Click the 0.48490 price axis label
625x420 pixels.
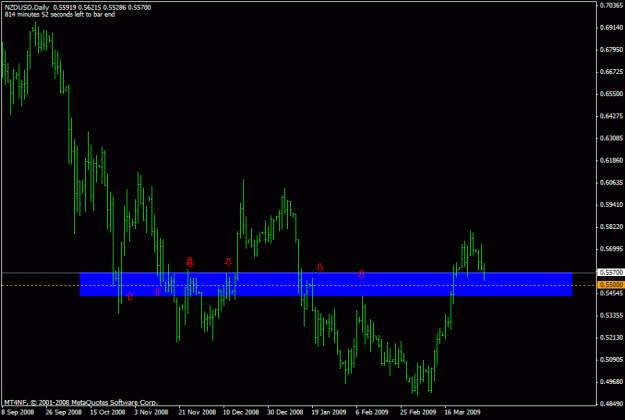click(611, 404)
